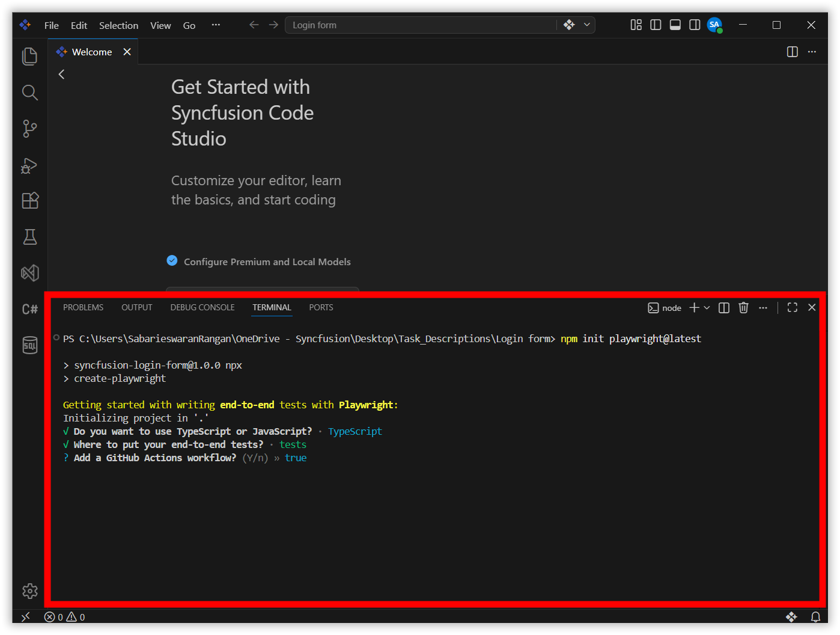
Task: Expand the AI assistant dropdown chevron
Action: point(587,25)
